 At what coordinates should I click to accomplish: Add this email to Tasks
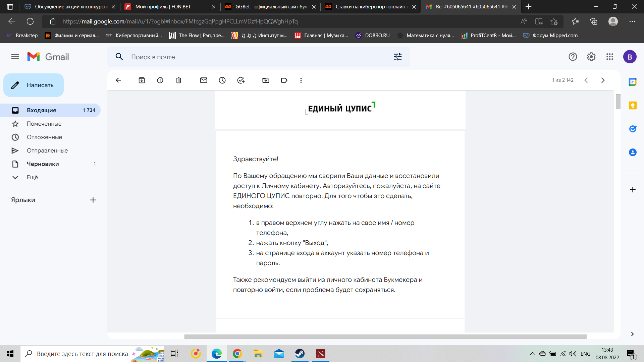[x=241, y=80]
